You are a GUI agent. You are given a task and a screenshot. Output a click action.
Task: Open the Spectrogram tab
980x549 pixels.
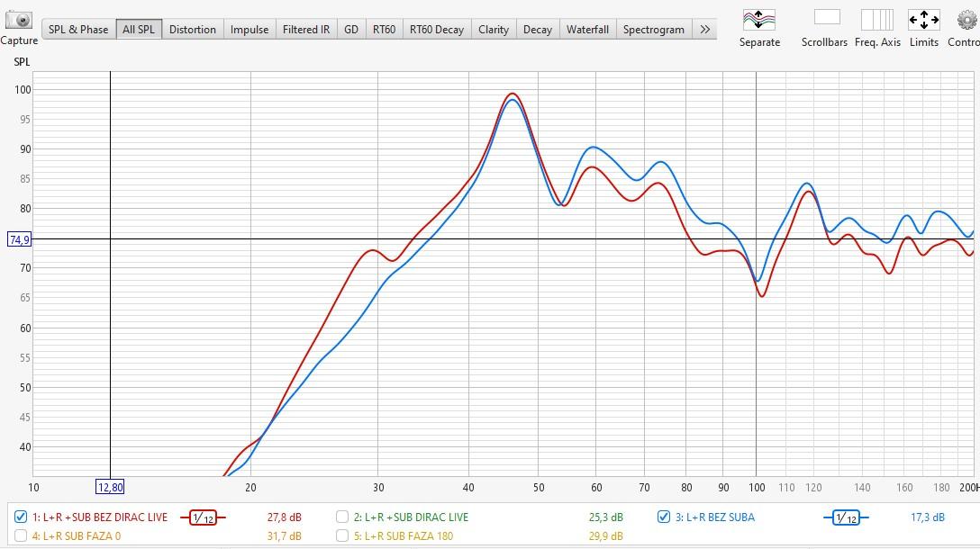(653, 30)
